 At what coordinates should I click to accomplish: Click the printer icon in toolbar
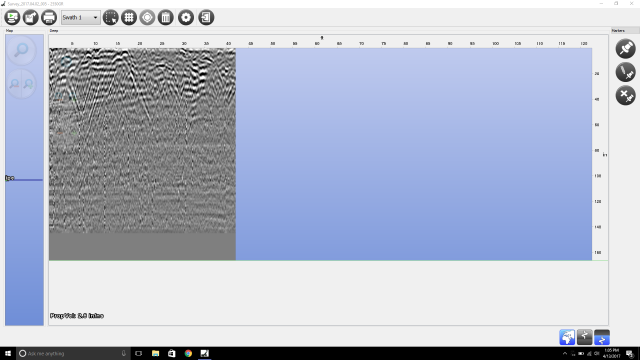coord(49,18)
